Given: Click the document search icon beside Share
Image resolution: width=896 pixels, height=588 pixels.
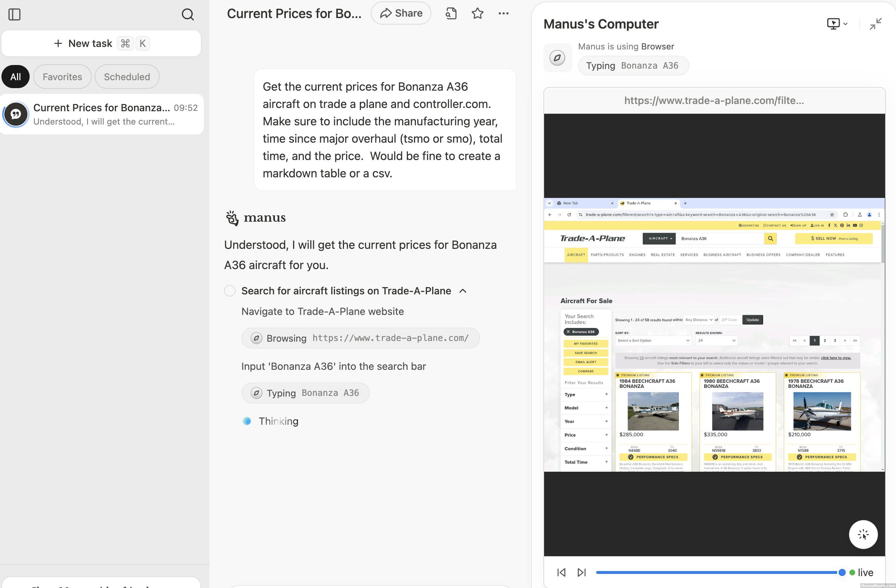Looking at the screenshot, I should (x=451, y=14).
